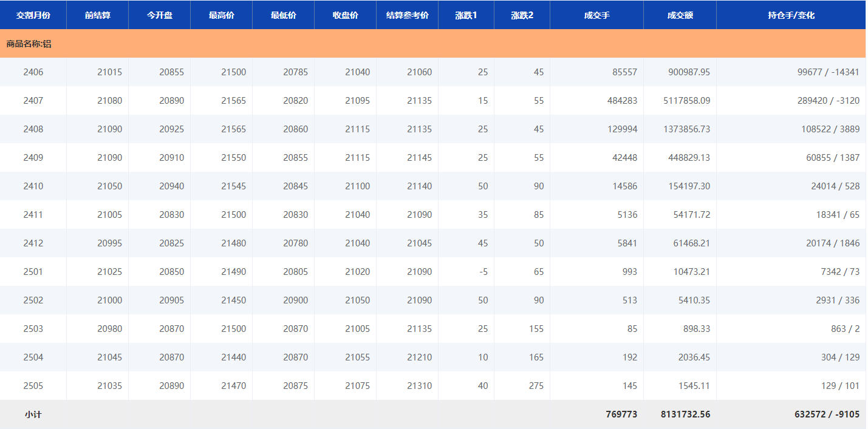Click subtotal open interest 632572 / -9105

coord(827,414)
